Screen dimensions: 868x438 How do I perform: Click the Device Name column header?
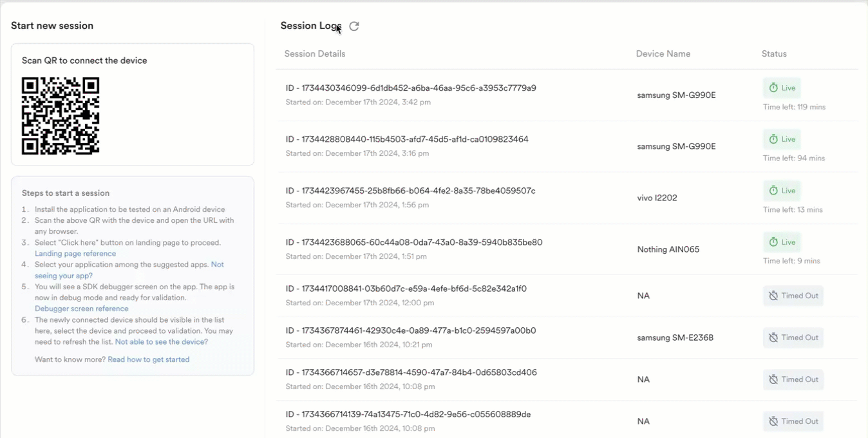coord(663,54)
